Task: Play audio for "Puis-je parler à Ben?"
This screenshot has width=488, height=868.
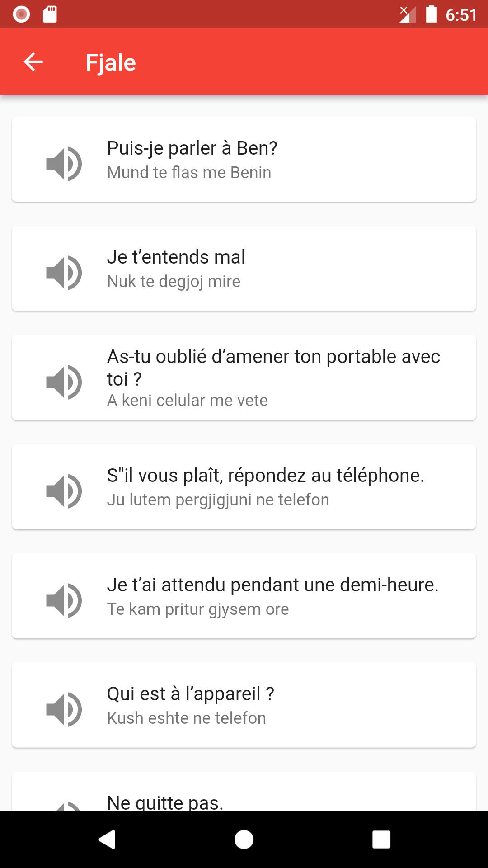Action: tap(64, 164)
